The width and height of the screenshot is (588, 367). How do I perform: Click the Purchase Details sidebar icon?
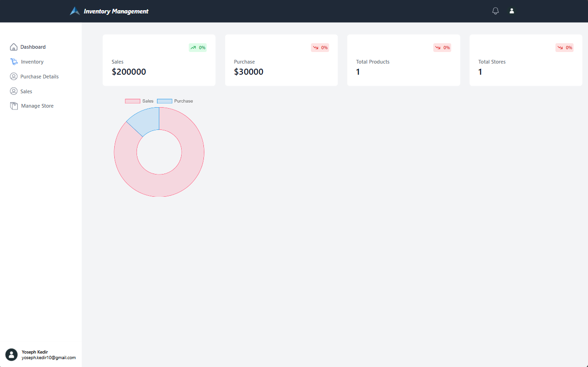coord(13,77)
